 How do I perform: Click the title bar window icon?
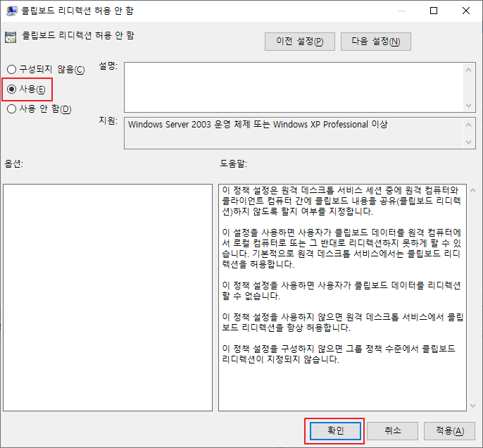tap(12, 11)
